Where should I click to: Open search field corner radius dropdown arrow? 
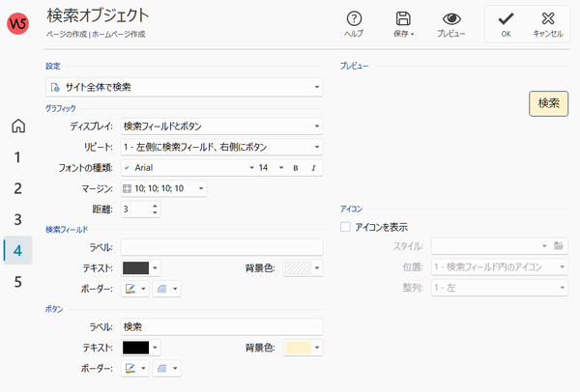175,289
